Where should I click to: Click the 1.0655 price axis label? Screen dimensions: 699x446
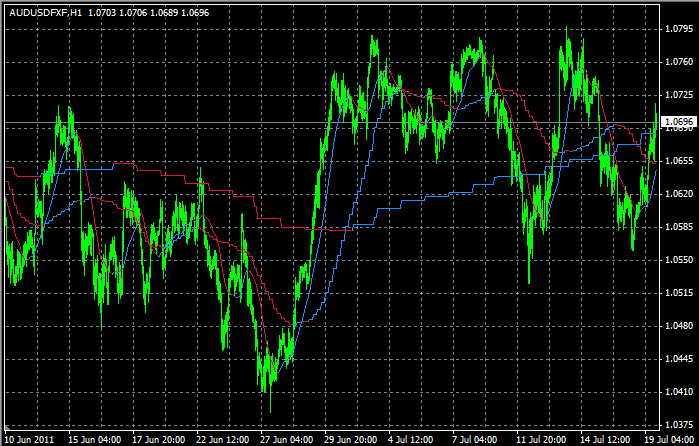click(679, 161)
